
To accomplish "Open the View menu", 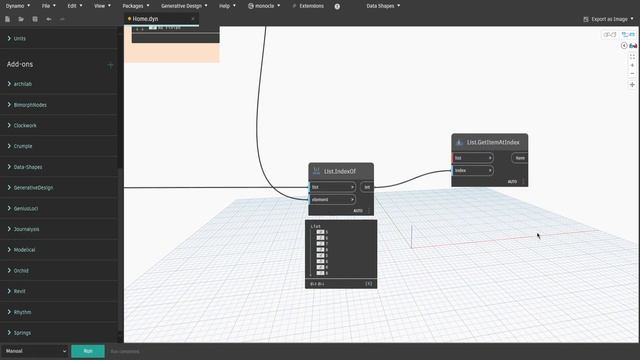I will coord(102,6).
